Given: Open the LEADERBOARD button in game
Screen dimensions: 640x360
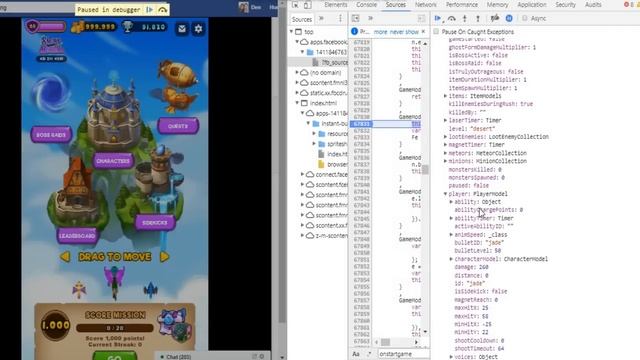Looking at the screenshot, I should coord(77,236).
